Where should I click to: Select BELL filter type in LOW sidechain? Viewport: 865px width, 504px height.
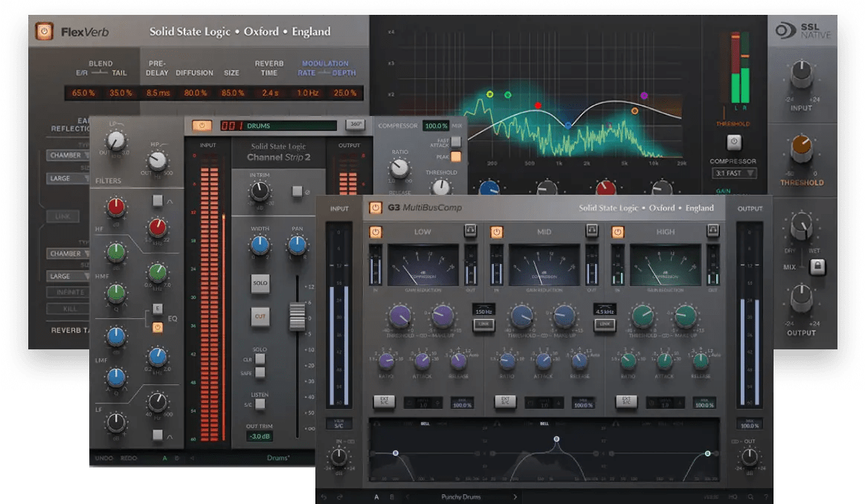(425, 424)
